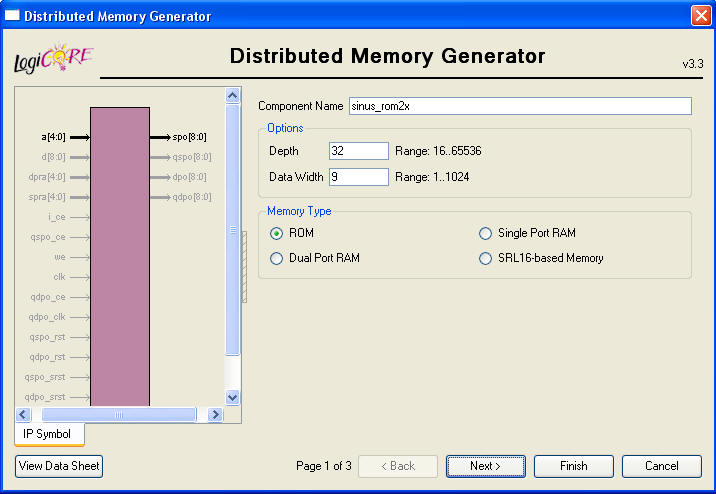This screenshot has width=716, height=494.
Task: Switch to the IP Symbol tab
Action: point(49,434)
